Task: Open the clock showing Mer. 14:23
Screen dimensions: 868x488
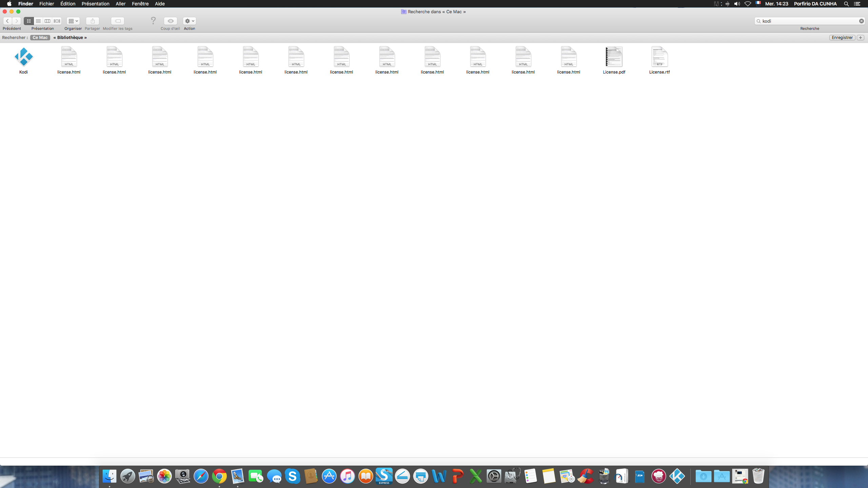Action: [776, 4]
